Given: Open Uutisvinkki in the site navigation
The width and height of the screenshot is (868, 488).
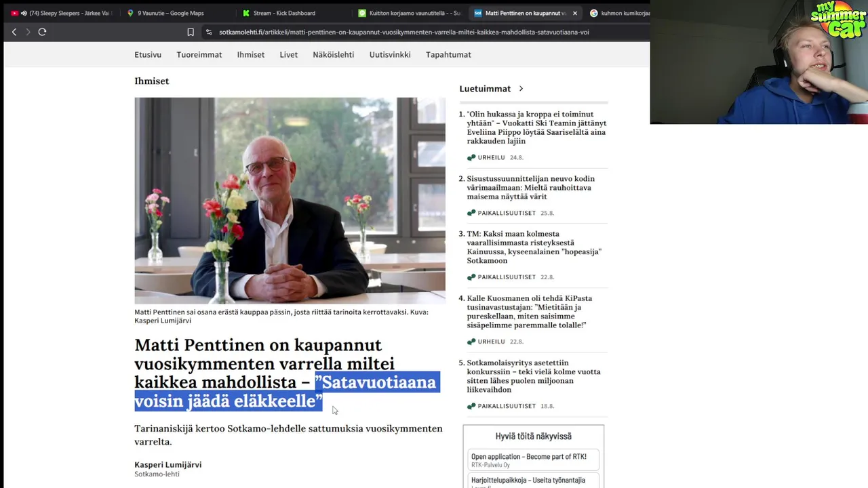Looking at the screenshot, I should click(x=390, y=55).
